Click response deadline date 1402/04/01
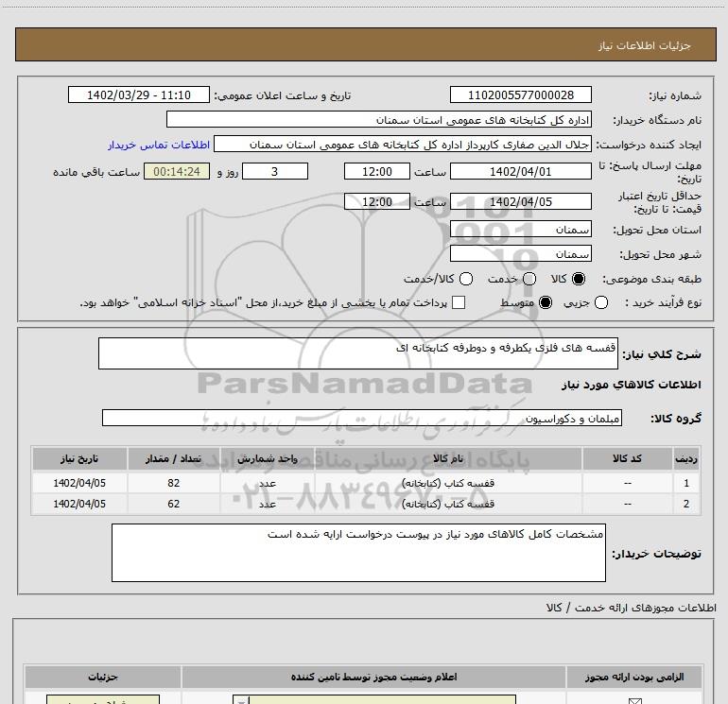Viewport: 728px width, 704px height. [520, 171]
